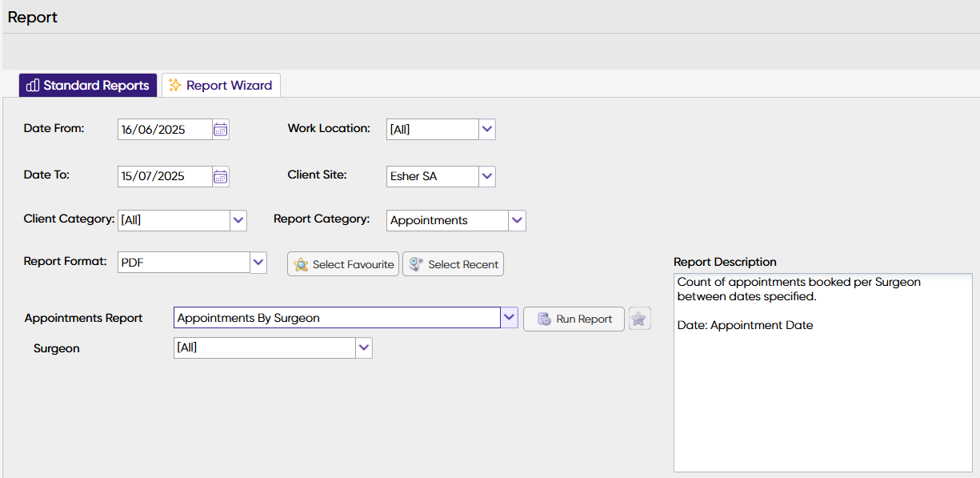
Task: Open the Report Category dropdown
Action: (x=517, y=220)
